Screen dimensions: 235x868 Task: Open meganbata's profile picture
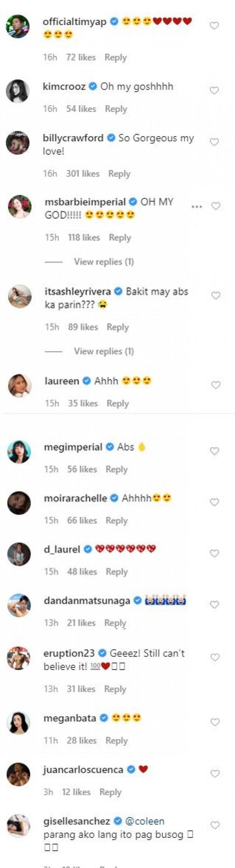18,722
